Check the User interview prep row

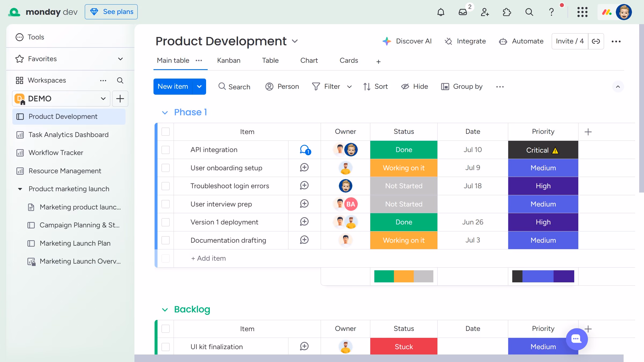tap(166, 204)
